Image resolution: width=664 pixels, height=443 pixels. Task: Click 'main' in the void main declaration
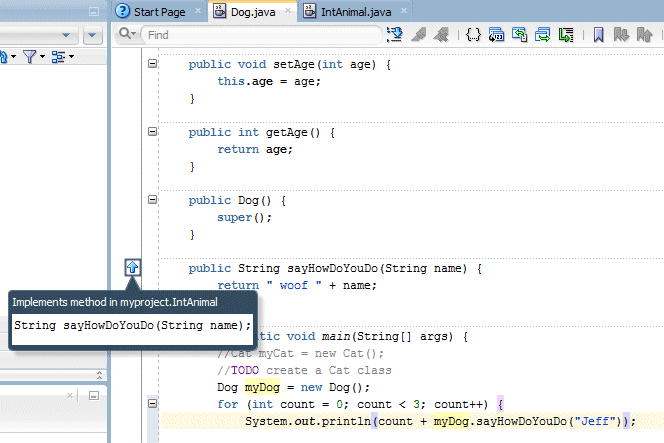tap(337, 337)
